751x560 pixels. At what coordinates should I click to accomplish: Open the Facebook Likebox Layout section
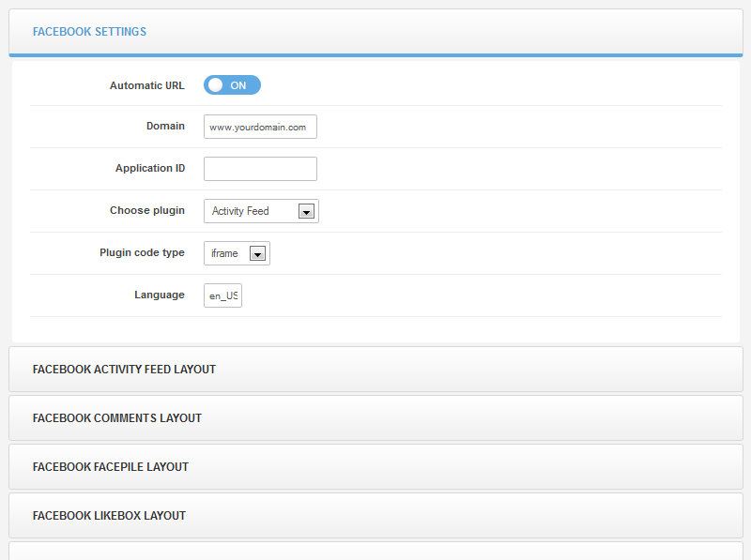375,516
